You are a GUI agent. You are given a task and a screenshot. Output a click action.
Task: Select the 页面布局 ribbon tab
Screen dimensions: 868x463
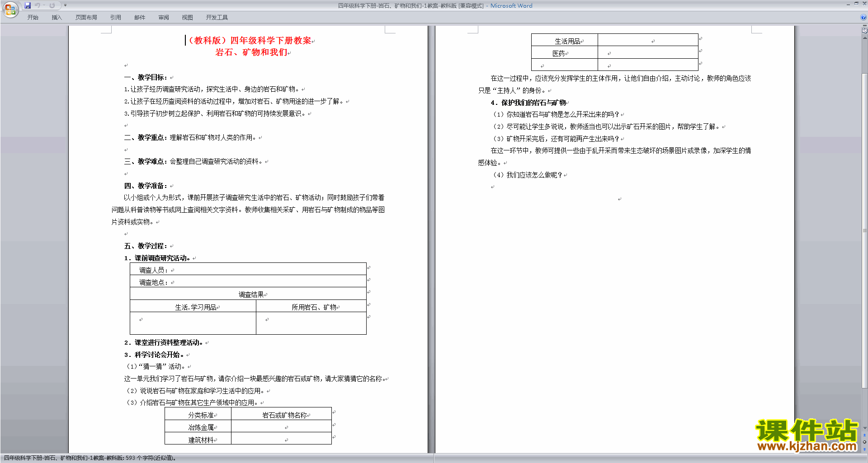point(86,18)
